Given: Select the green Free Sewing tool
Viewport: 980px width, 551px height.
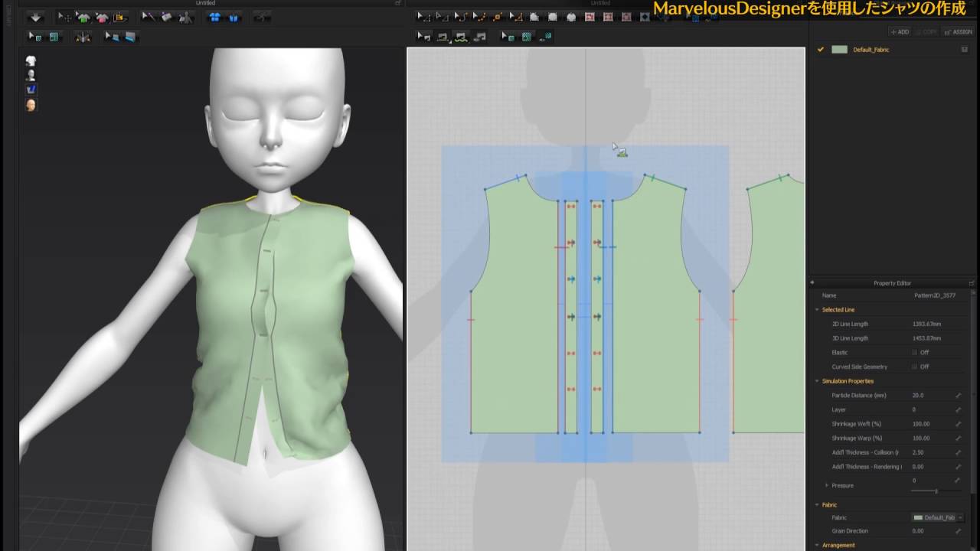Looking at the screenshot, I should (x=460, y=36).
